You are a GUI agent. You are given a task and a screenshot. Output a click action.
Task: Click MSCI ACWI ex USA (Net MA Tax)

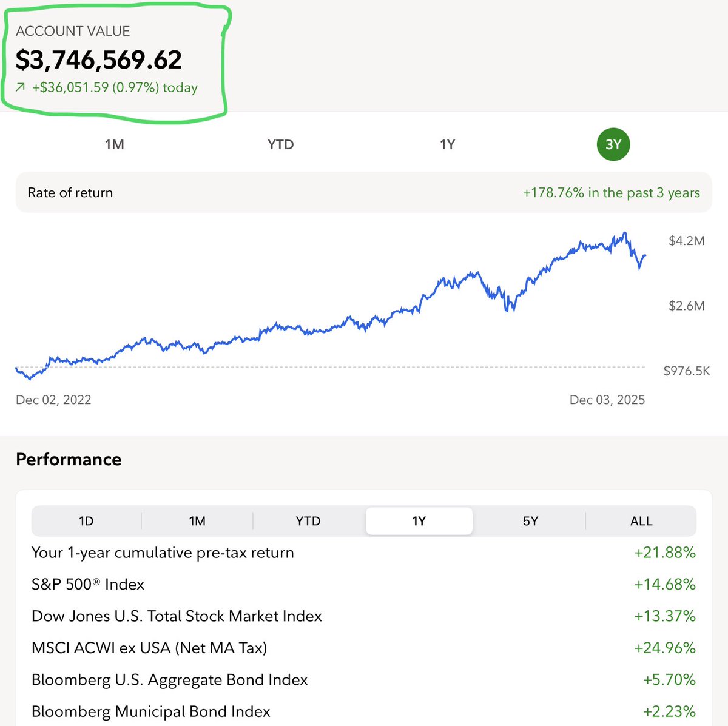(x=149, y=648)
